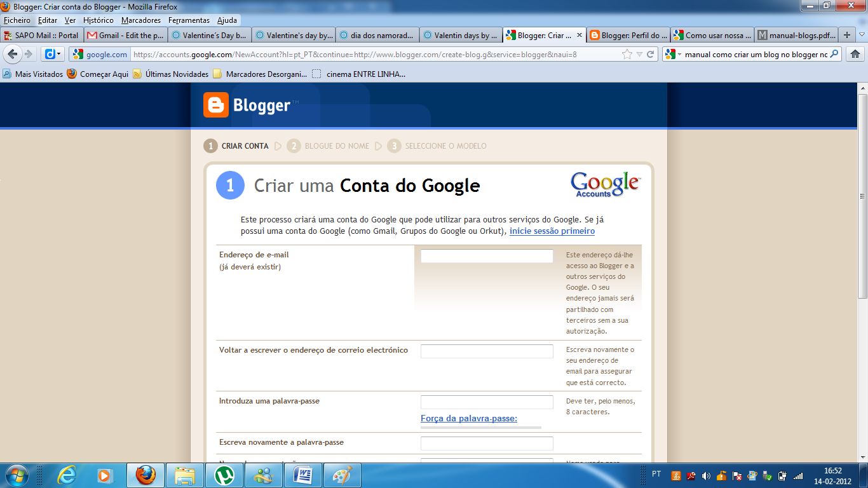Image resolution: width=868 pixels, height=488 pixels.
Task: Click 'Força da palavra-passe:' link
Action: click(x=469, y=418)
